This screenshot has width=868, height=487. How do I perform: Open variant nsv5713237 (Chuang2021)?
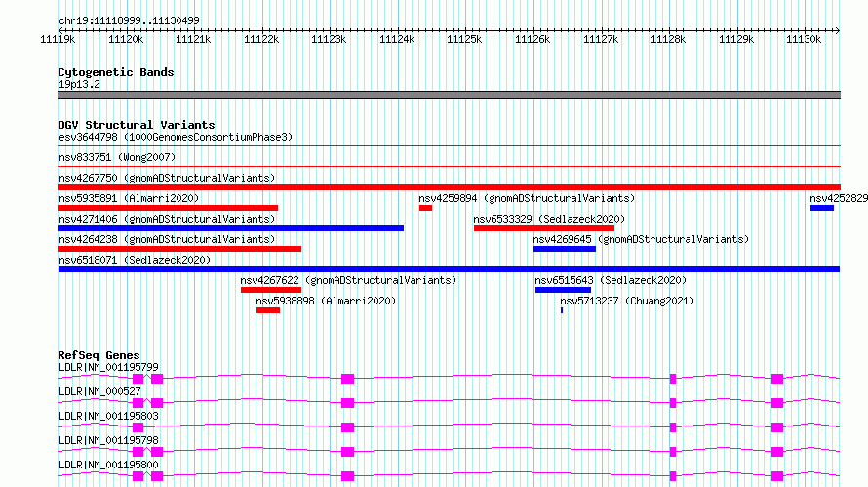point(627,301)
